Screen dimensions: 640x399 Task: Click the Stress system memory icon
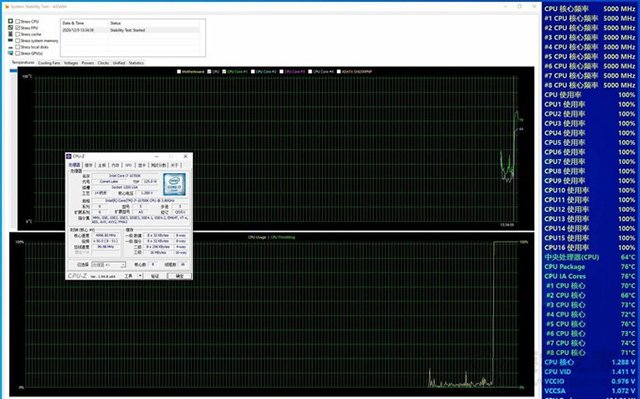pyautogui.click(x=10, y=40)
